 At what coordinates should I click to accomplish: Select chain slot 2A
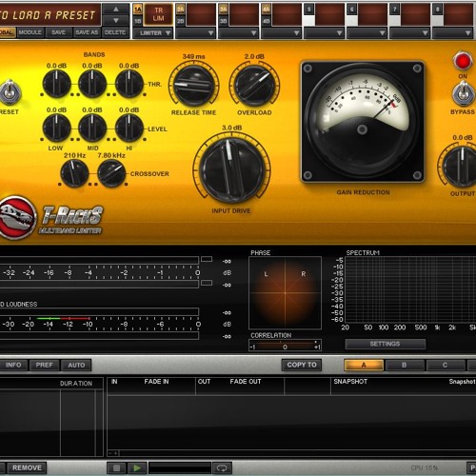pos(181,10)
